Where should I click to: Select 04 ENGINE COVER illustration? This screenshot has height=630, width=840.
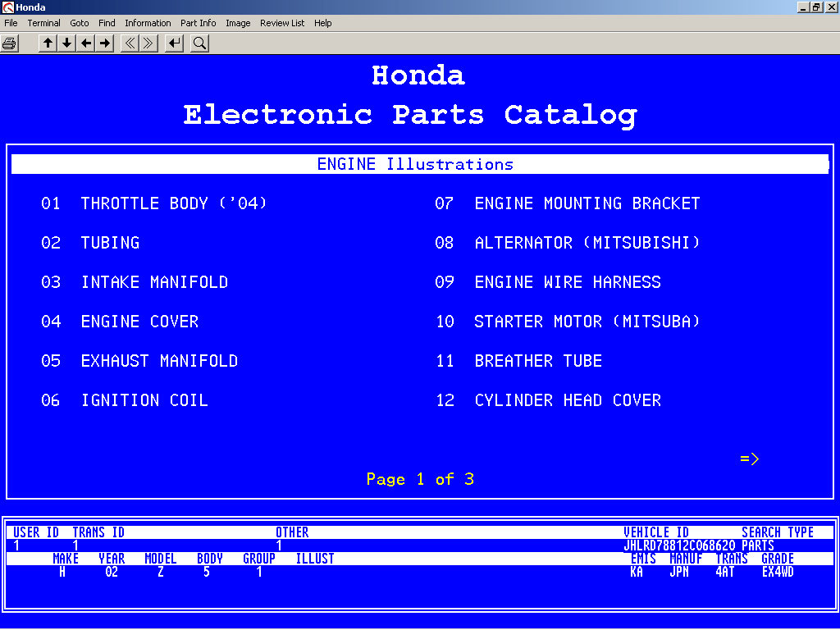pyautogui.click(x=120, y=322)
